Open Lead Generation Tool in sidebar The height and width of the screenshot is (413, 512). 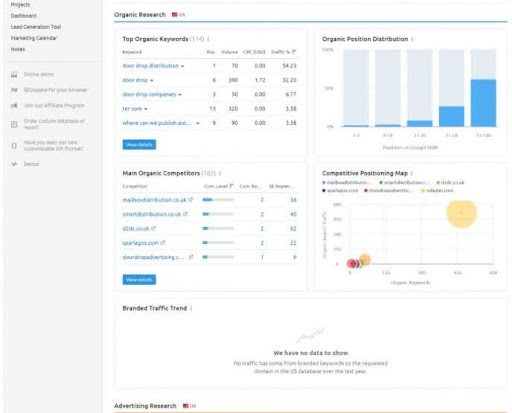click(36, 27)
